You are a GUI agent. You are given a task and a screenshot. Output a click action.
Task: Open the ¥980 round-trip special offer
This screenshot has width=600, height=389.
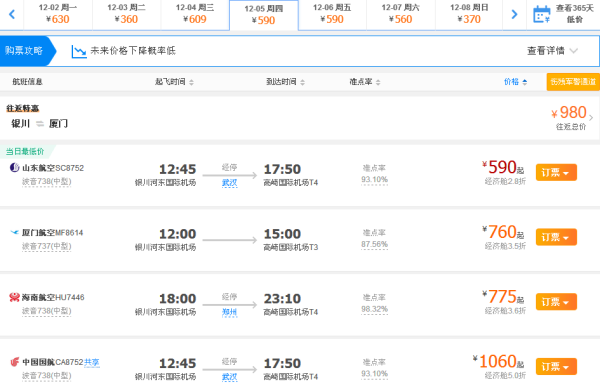(x=572, y=117)
